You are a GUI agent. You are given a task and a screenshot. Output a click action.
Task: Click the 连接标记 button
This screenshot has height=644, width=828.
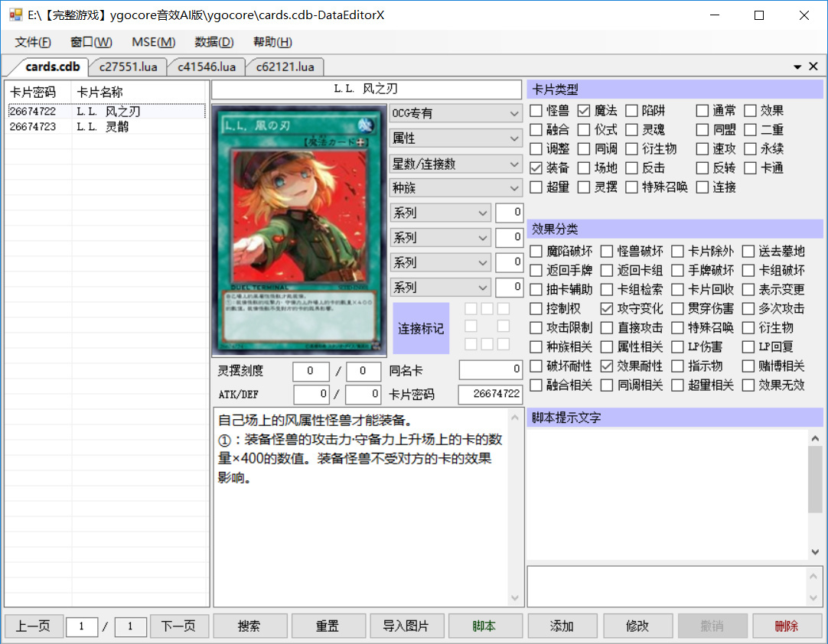tap(421, 328)
